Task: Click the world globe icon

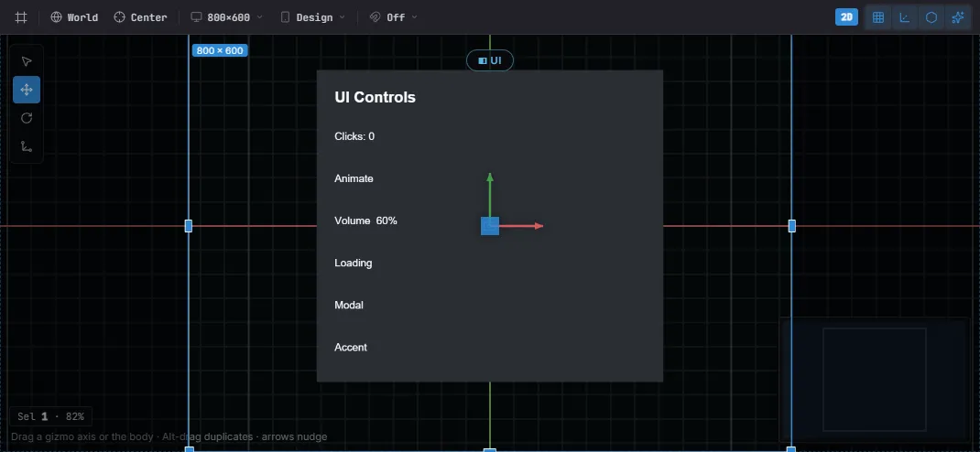Action: 56,17
